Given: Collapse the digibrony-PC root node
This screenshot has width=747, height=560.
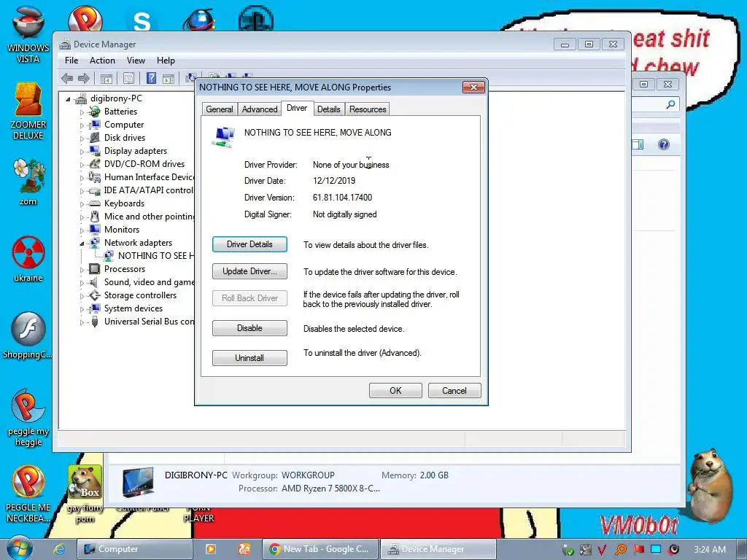Looking at the screenshot, I should coord(68,99).
